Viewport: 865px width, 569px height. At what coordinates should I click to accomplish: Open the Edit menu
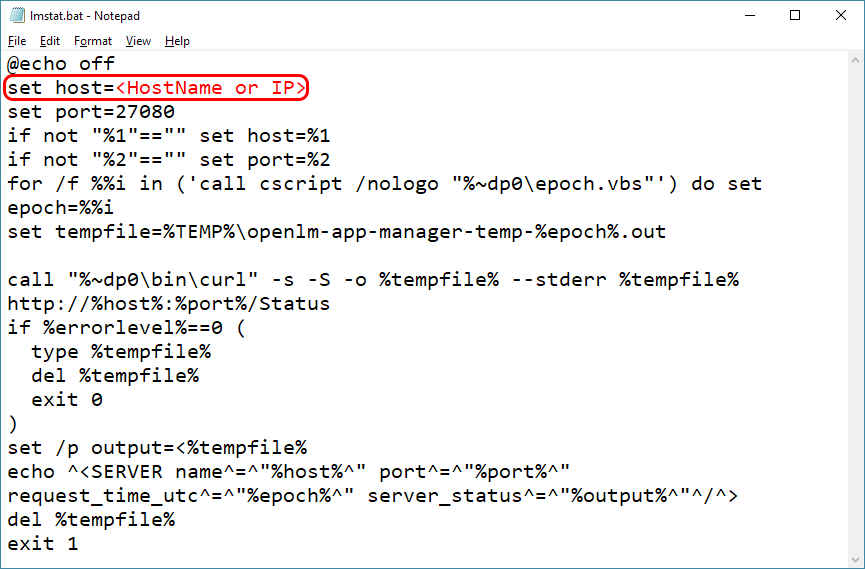click(x=50, y=41)
